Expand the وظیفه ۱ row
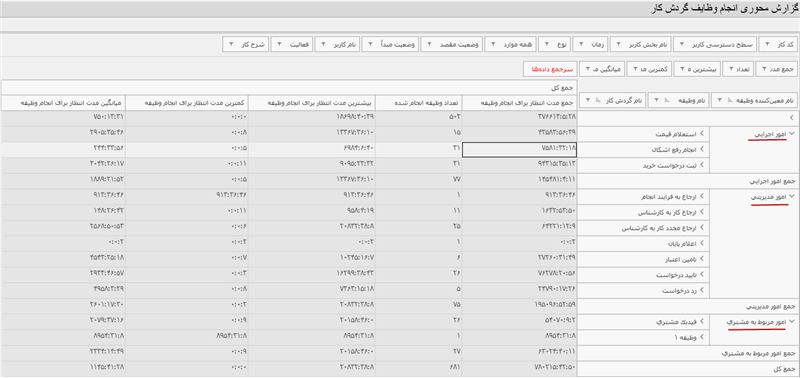The width and height of the screenshot is (800, 378). [x=702, y=337]
